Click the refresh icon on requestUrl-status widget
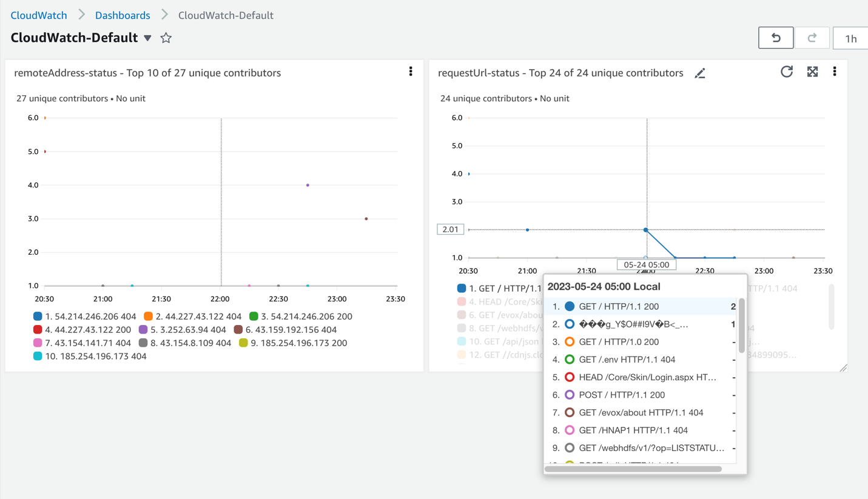 (x=787, y=71)
